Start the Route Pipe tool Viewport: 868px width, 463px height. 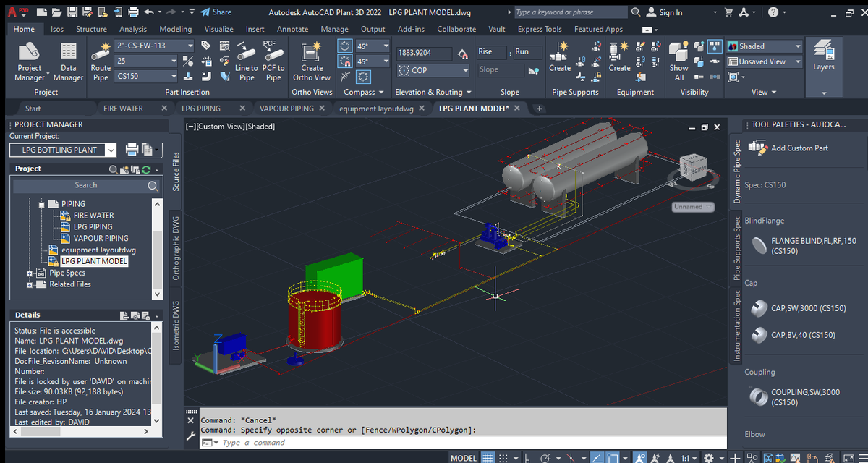[x=101, y=61]
